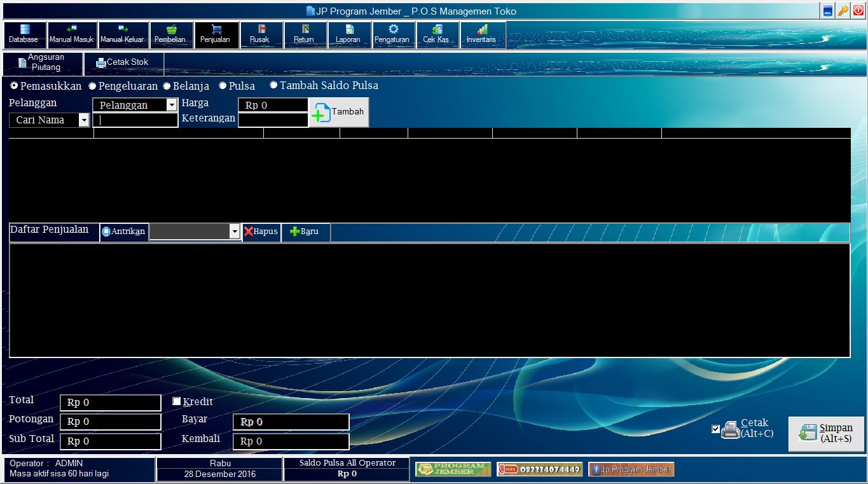Open the Inventaris icon
The image size is (868, 484).
point(481,34)
